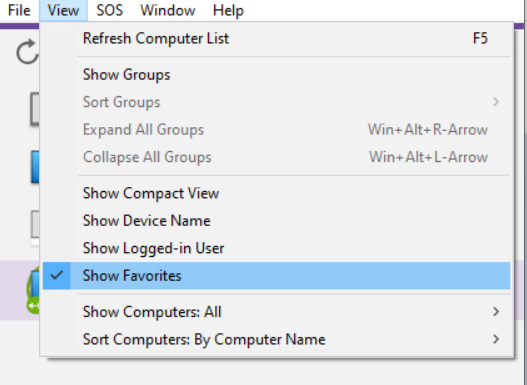This screenshot has width=527, height=385.
Task: Select Expand All Groups entry
Action: click(x=276, y=130)
